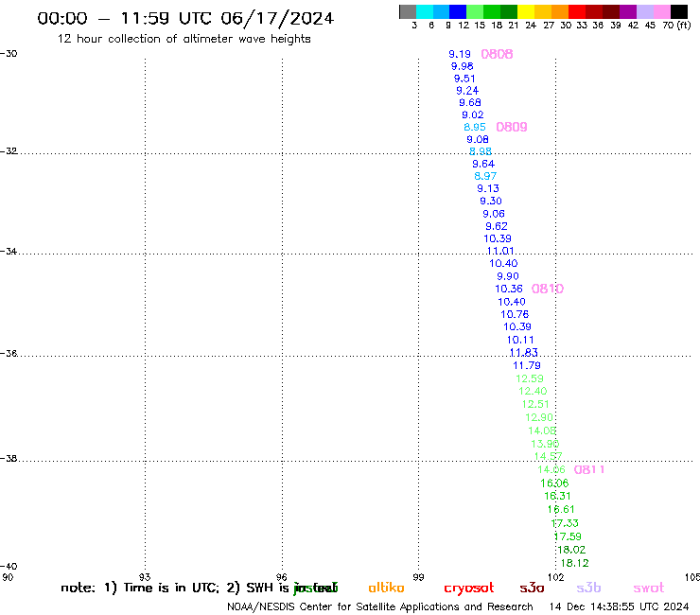Click the yellow 24 ft legend swatch

point(526,11)
